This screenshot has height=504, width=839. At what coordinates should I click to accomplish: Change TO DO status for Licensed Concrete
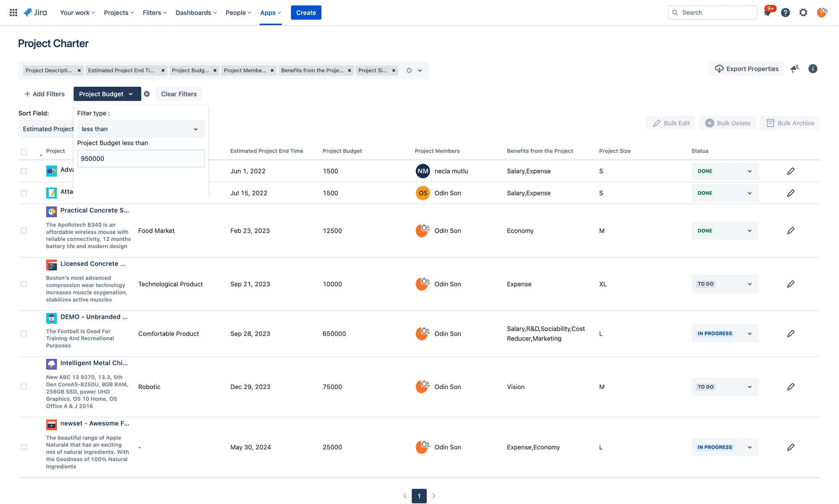[x=725, y=284]
